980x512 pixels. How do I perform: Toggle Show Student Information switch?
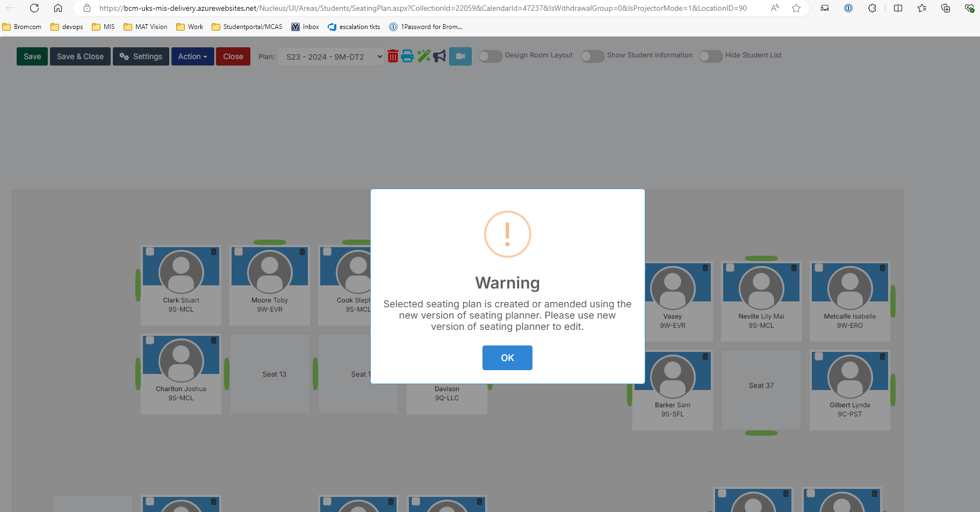592,56
